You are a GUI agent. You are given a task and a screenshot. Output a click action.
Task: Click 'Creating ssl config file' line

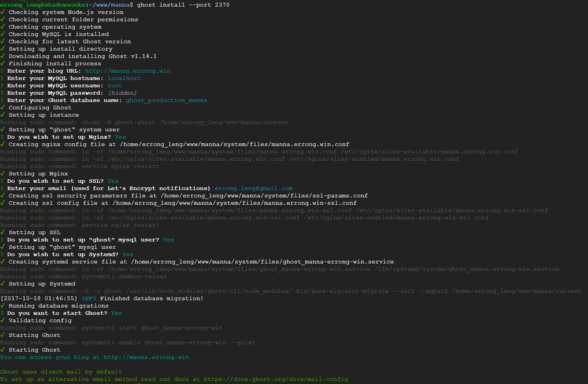pyautogui.click(x=179, y=203)
